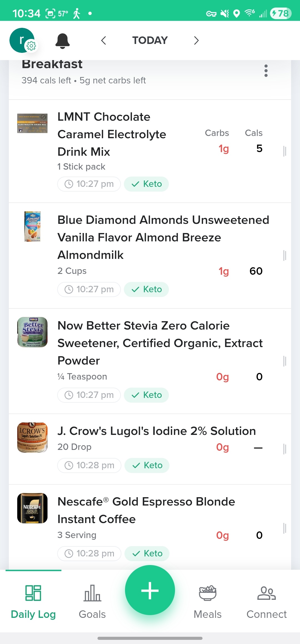Change 10:27 pm time on Stevia entry
The width and height of the screenshot is (300, 644).
(89, 395)
